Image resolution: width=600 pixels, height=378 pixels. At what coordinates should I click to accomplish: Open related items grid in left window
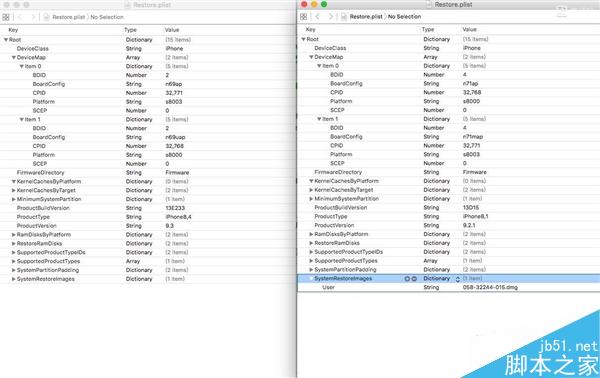pos(6,17)
